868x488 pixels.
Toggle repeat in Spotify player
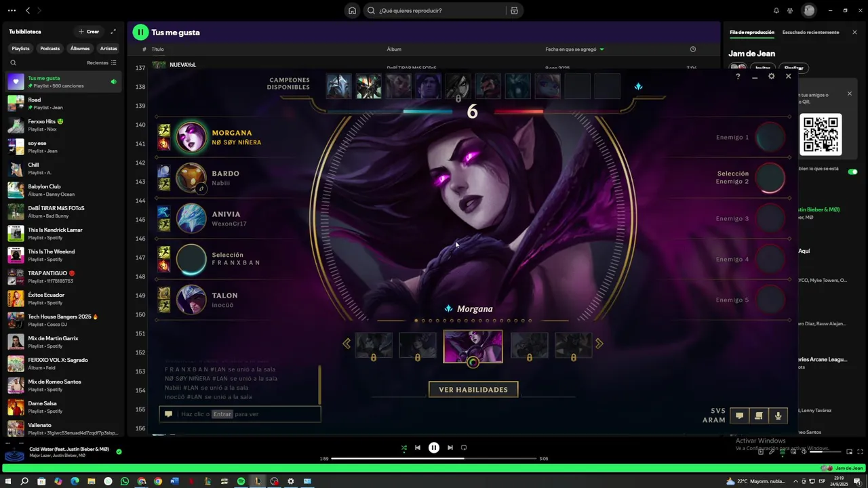click(x=464, y=447)
